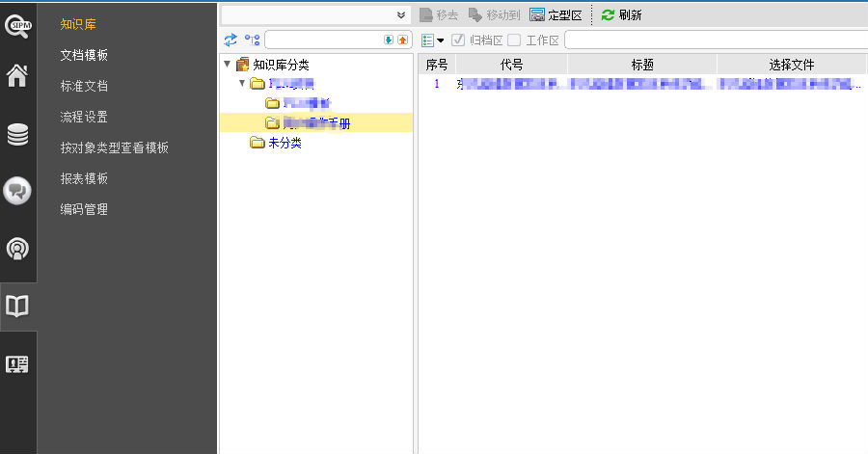Click the 选择文件 column header

pos(792,65)
